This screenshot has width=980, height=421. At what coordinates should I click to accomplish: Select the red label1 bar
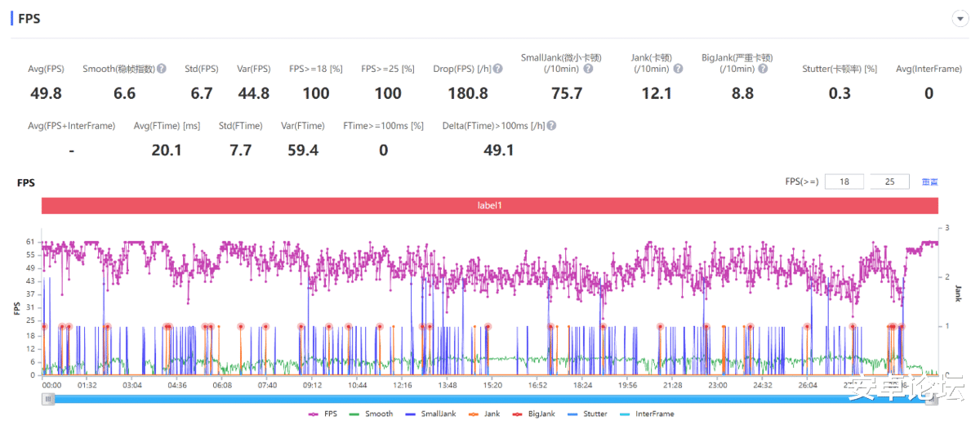click(x=490, y=205)
